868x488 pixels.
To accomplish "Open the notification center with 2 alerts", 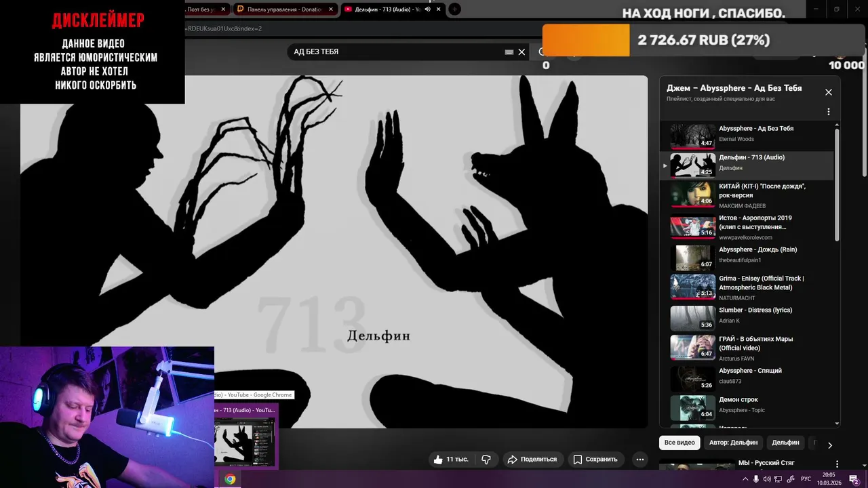I will pyautogui.click(x=854, y=479).
